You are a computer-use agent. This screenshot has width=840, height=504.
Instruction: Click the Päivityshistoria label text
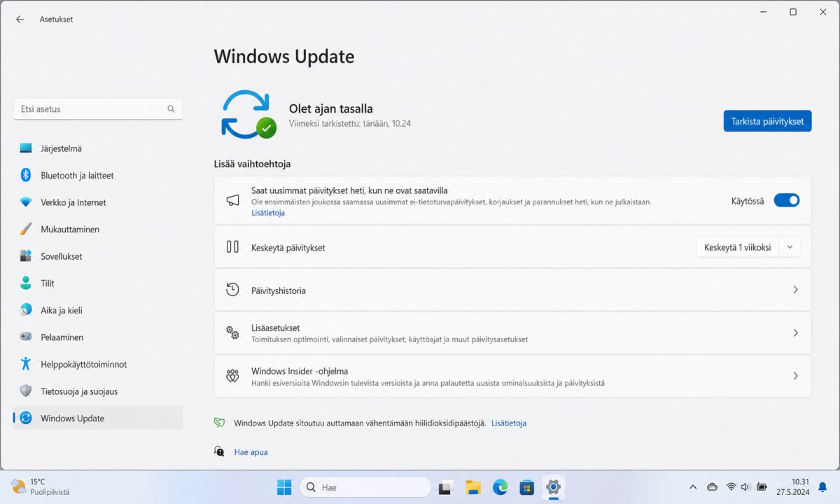tap(279, 290)
